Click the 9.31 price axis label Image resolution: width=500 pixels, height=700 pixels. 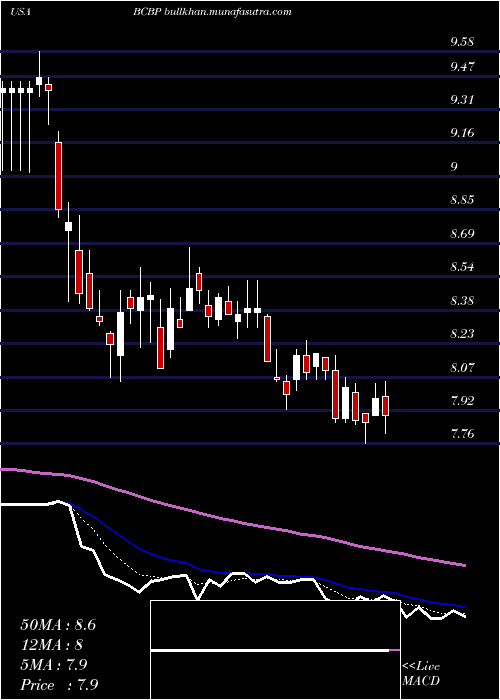pyautogui.click(x=462, y=100)
